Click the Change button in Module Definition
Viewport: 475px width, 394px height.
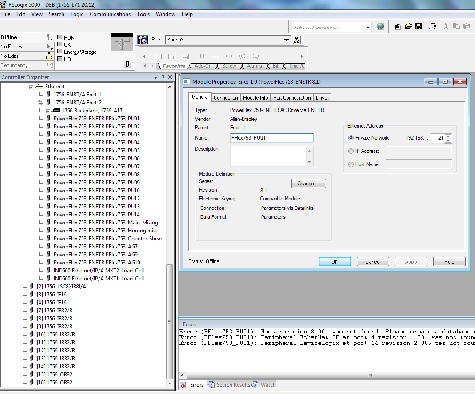[308, 184]
